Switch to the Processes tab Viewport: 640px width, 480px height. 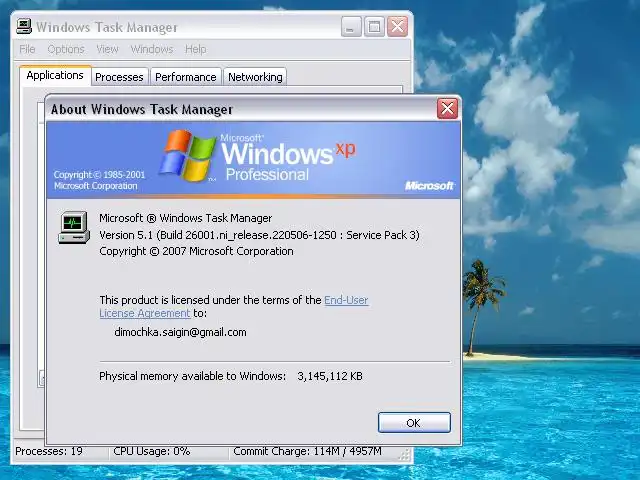(119, 77)
